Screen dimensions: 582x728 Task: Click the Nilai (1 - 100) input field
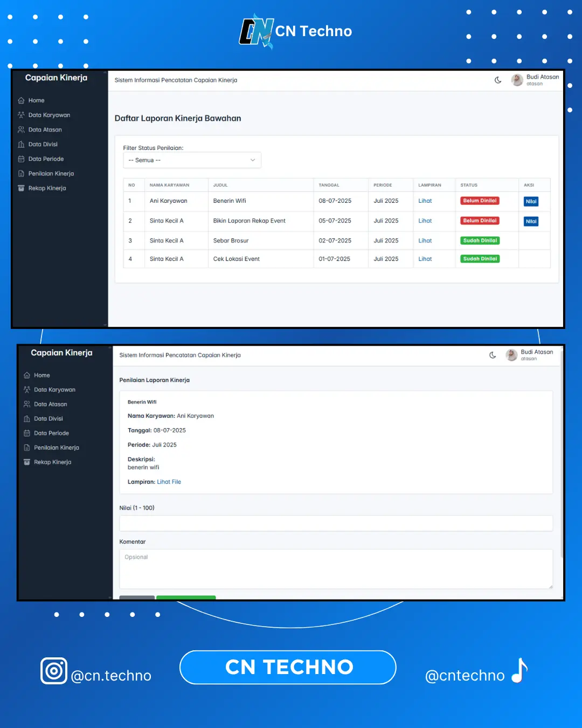point(336,523)
